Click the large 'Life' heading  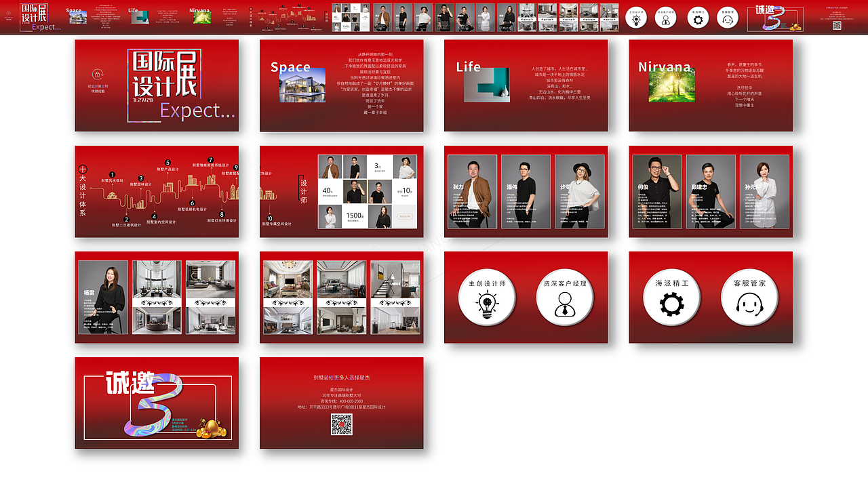468,66
